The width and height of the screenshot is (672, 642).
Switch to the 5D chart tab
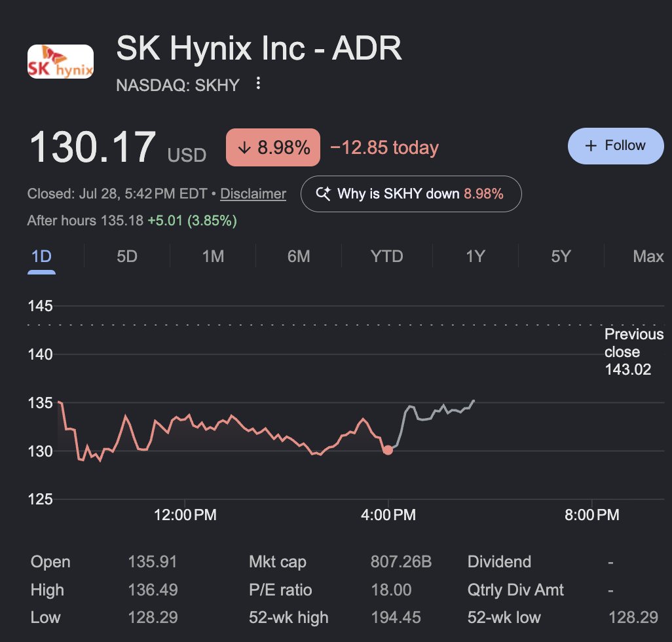coord(127,256)
